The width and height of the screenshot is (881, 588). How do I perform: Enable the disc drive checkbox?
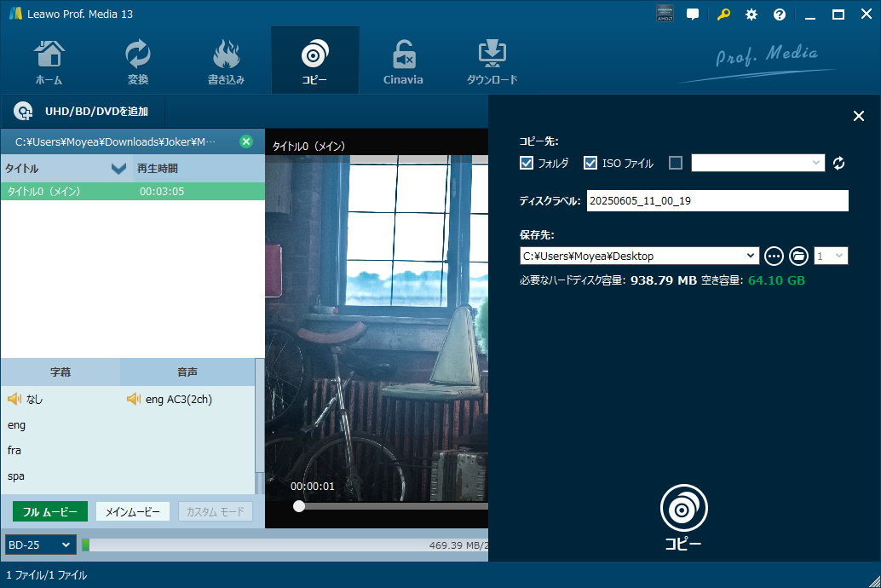click(x=676, y=163)
